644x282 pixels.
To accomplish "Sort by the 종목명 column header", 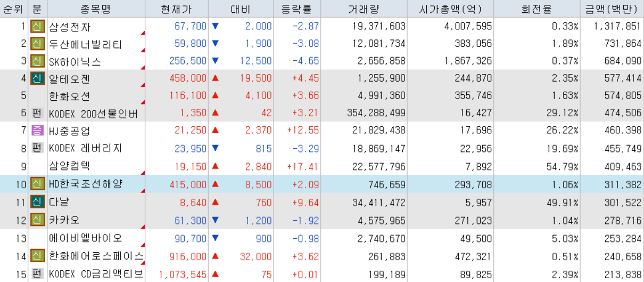I will click(96, 9).
